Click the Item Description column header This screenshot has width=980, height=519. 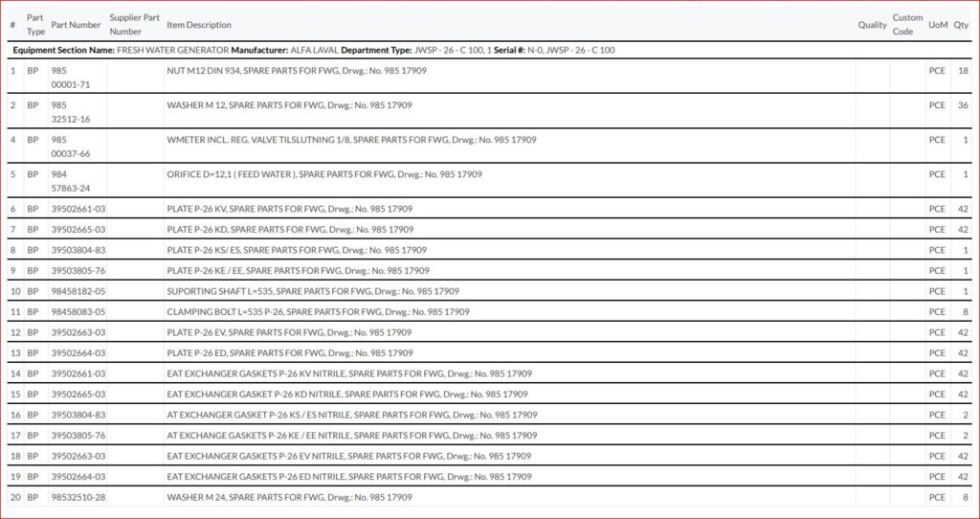pyautogui.click(x=198, y=25)
